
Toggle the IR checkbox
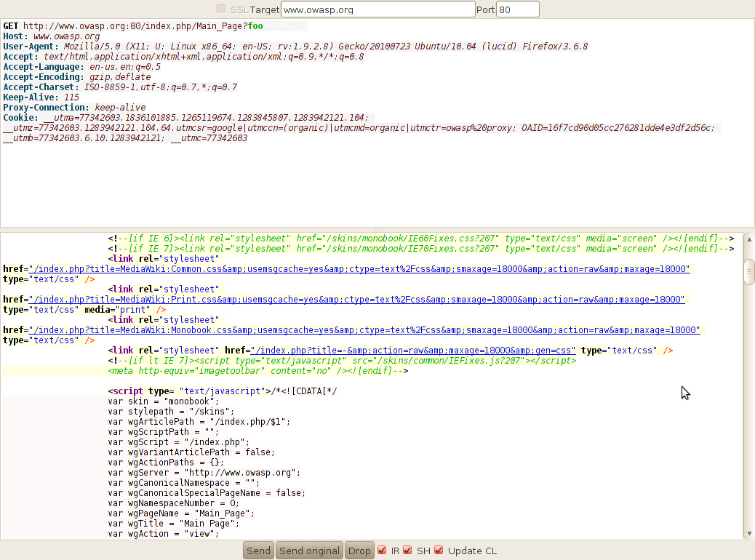coord(383,550)
